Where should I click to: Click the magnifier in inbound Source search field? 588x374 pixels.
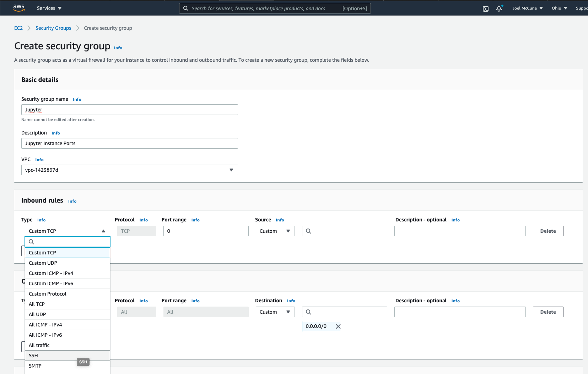(308, 231)
